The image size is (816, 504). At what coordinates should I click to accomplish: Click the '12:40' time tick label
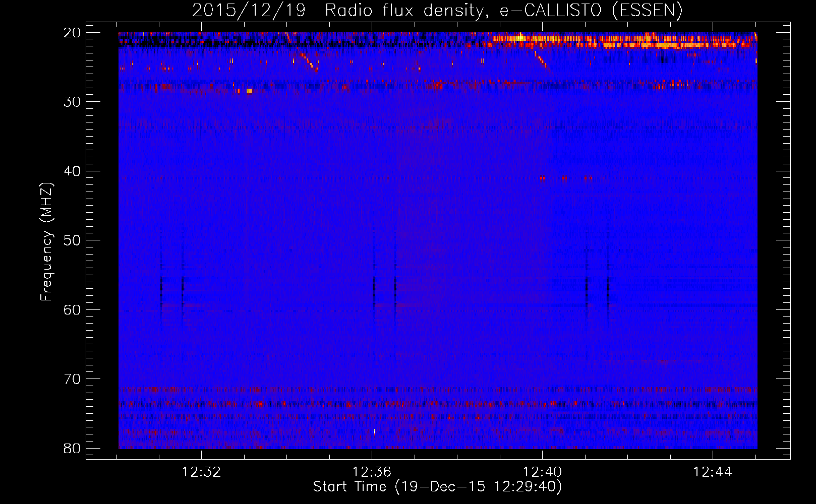(542, 472)
